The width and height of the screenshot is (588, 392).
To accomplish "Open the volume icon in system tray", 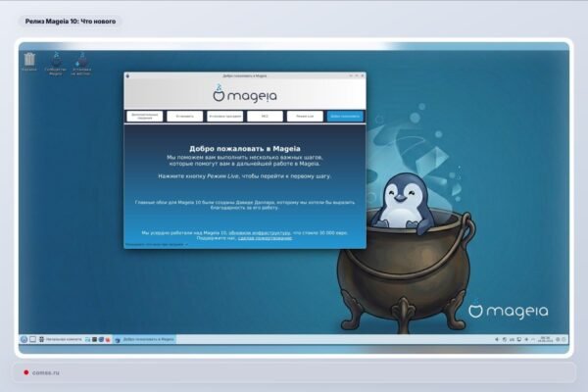I will [497, 339].
